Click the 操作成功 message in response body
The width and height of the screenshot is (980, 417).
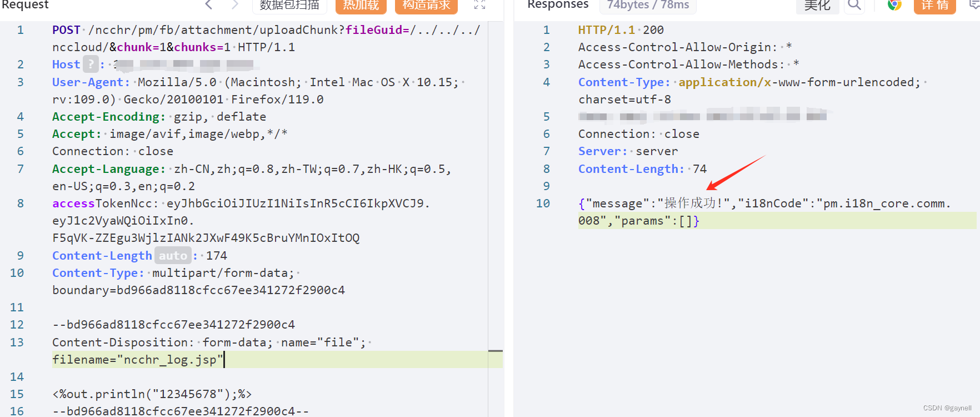tap(693, 203)
